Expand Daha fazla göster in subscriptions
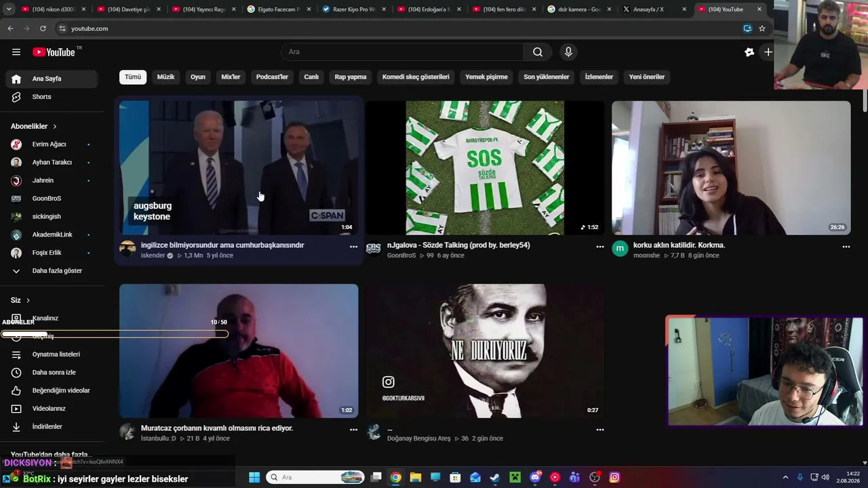 53,271
